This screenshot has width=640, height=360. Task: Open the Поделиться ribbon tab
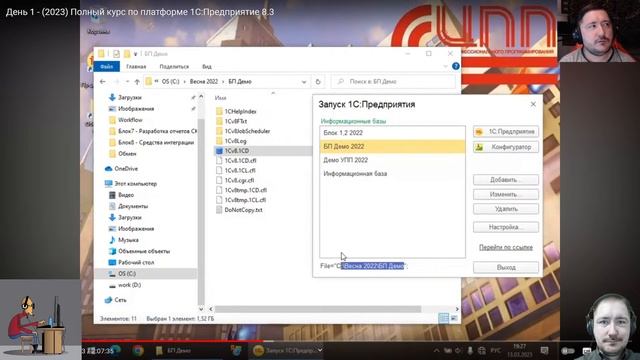pyautogui.click(x=174, y=67)
